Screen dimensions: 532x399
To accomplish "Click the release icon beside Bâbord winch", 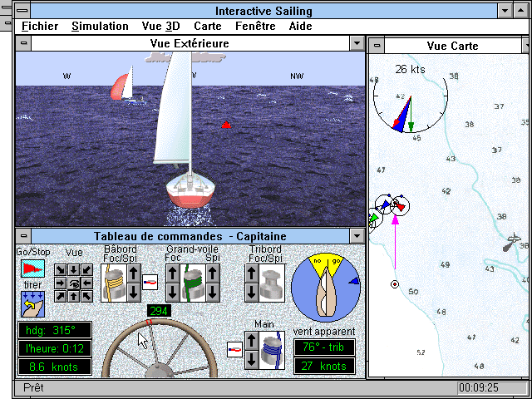I will [x=150, y=283].
